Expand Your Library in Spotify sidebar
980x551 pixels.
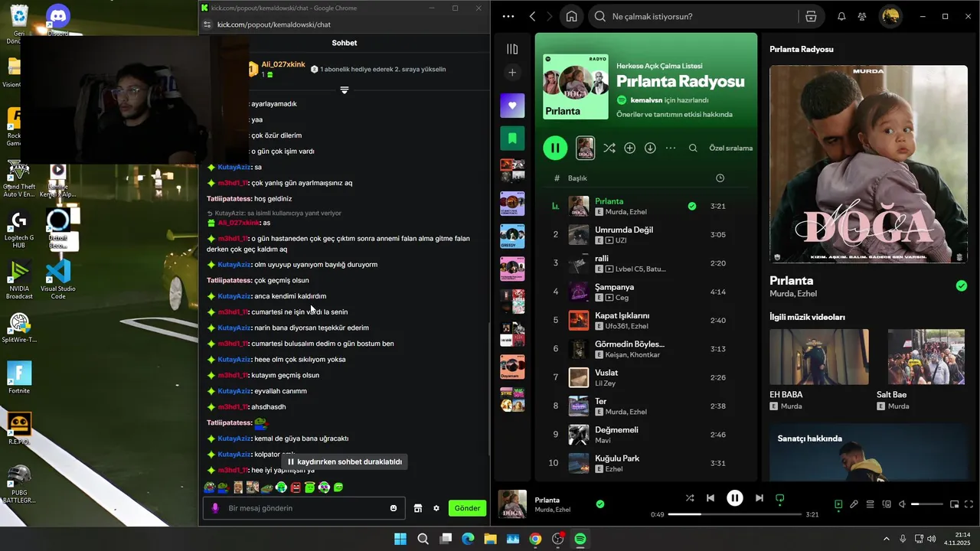tap(512, 49)
